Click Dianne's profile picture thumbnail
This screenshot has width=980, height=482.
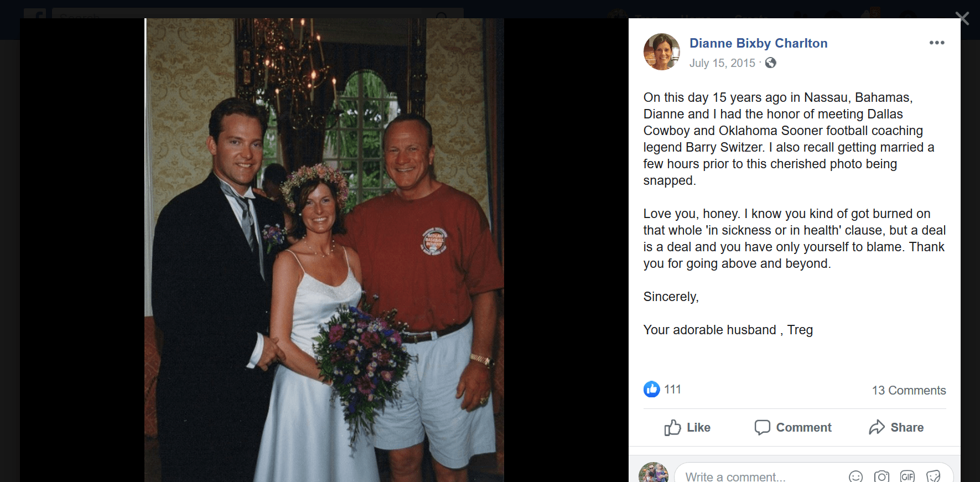pos(662,51)
